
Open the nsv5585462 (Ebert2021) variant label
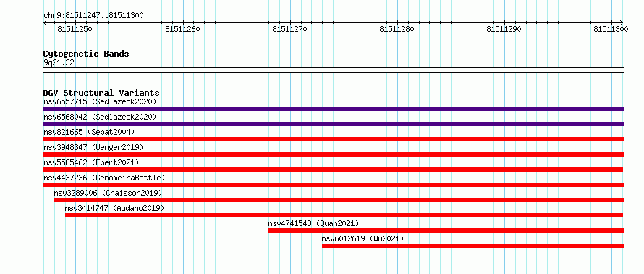coord(91,162)
